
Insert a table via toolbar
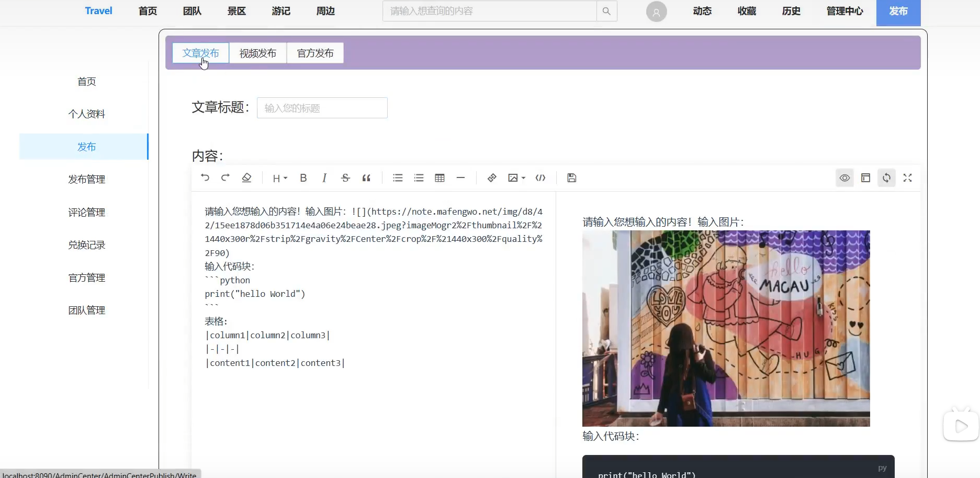coord(440,178)
